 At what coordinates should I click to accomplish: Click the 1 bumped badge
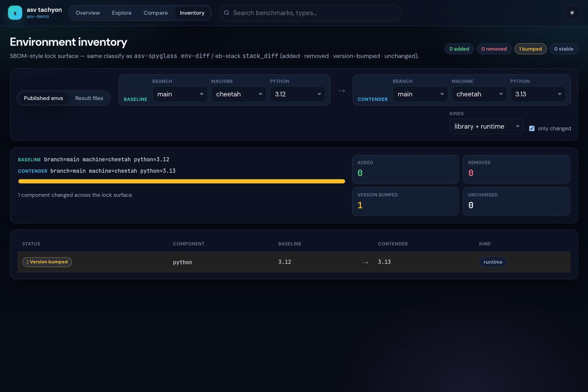(x=530, y=49)
